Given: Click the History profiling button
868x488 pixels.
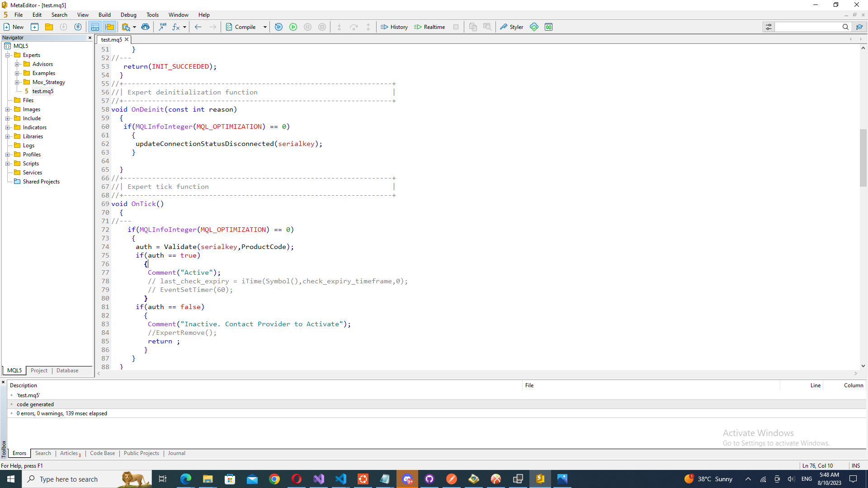Looking at the screenshot, I should click(x=394, y=27).
